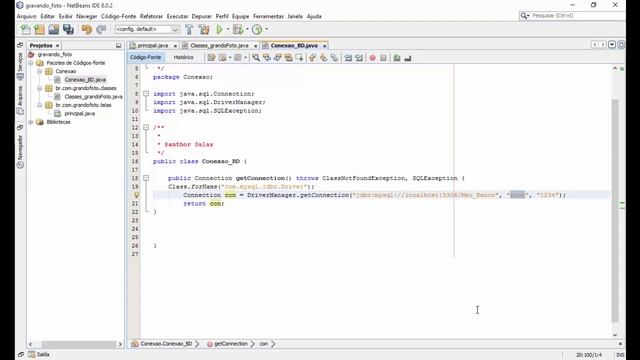This screenshot has height=360, width=640.
Task: Collapse the Conexao package node
Action: pos(40,71)
